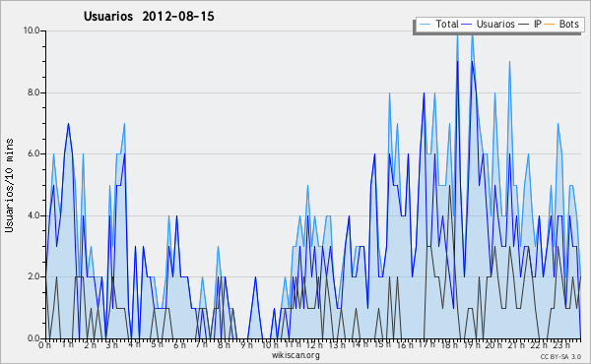Click the '19 h' x-axis label
The image size is (591, 364).
(471, 344)
